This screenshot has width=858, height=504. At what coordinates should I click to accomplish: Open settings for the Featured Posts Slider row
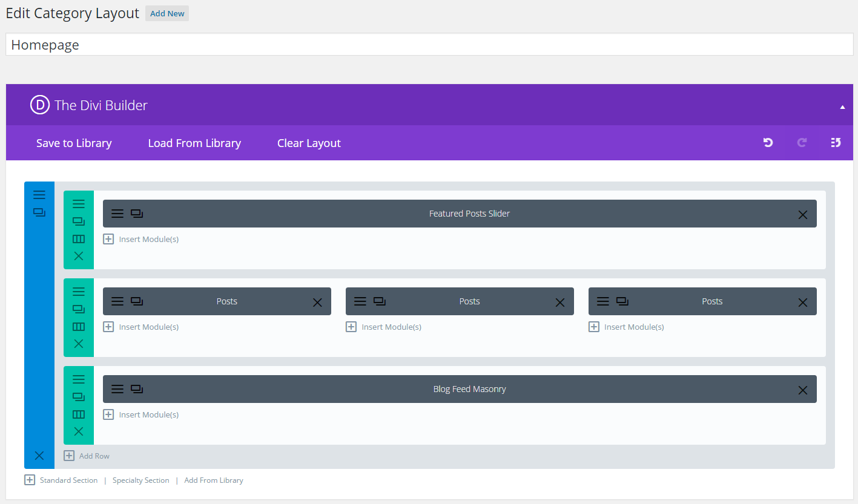(x=79, y=204)
